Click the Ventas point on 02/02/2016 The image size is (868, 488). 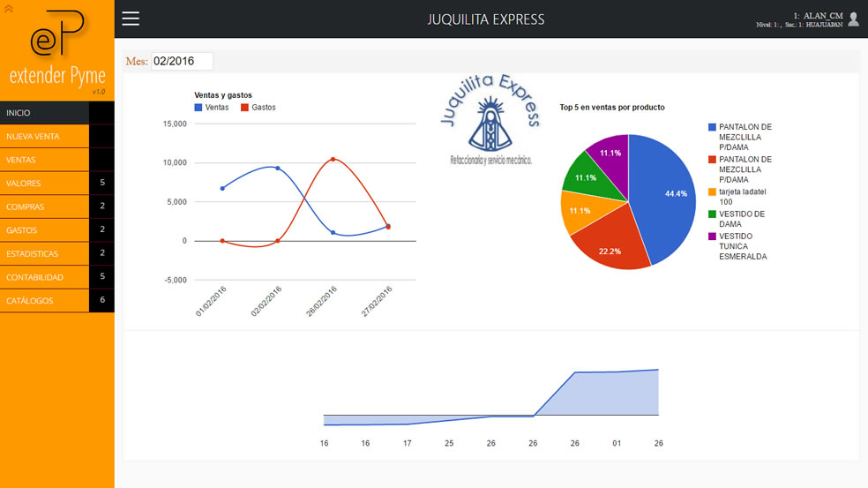click(x=277, y=168)
